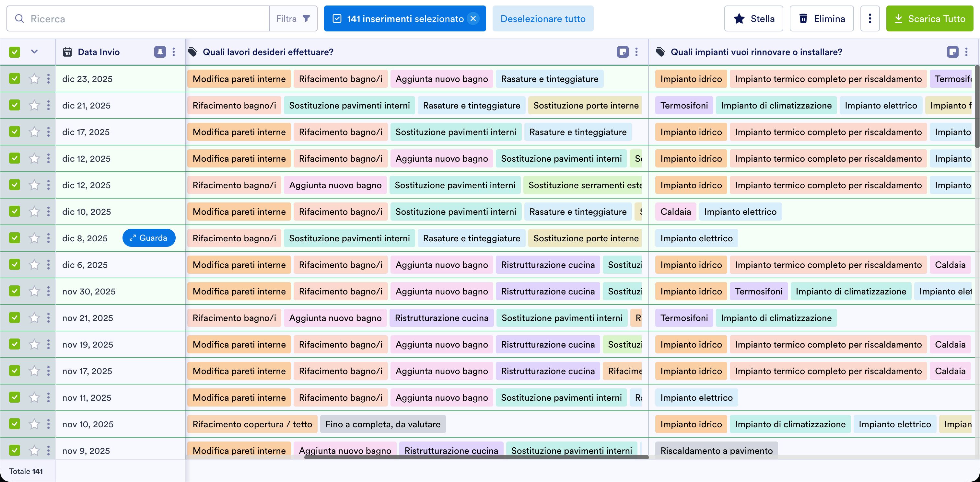Screen dimensions: 980x482
Task: Click the tag icon in the Quali lavori header
Action: click(x=192, y=52)
